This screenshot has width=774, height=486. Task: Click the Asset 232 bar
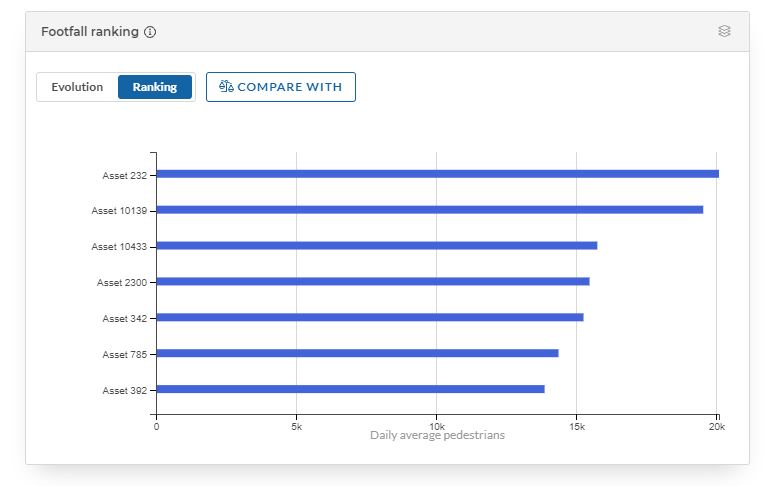tap(437, 174)
